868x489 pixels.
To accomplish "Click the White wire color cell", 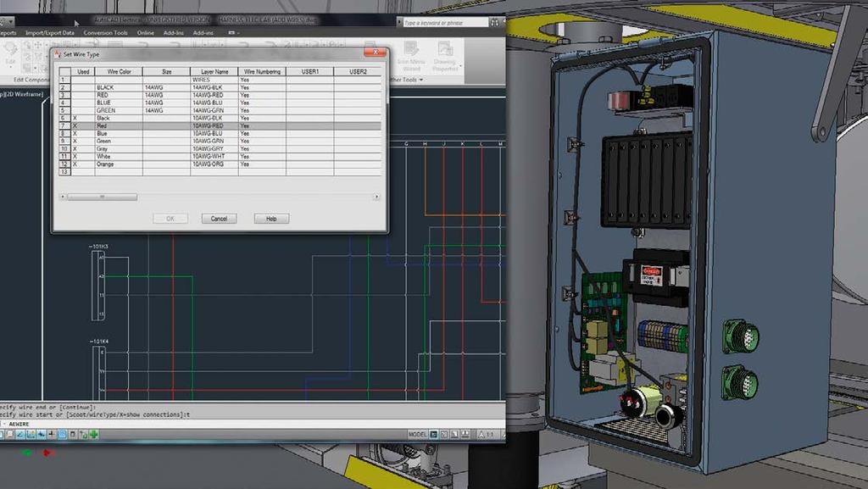I will click(x=119, y=157).
